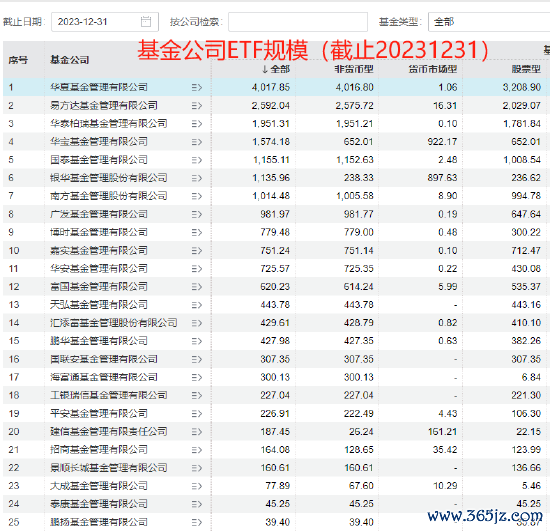
Task: Open details icon for 汇添富基金管理股份有限公司
Action: (197, 323)
